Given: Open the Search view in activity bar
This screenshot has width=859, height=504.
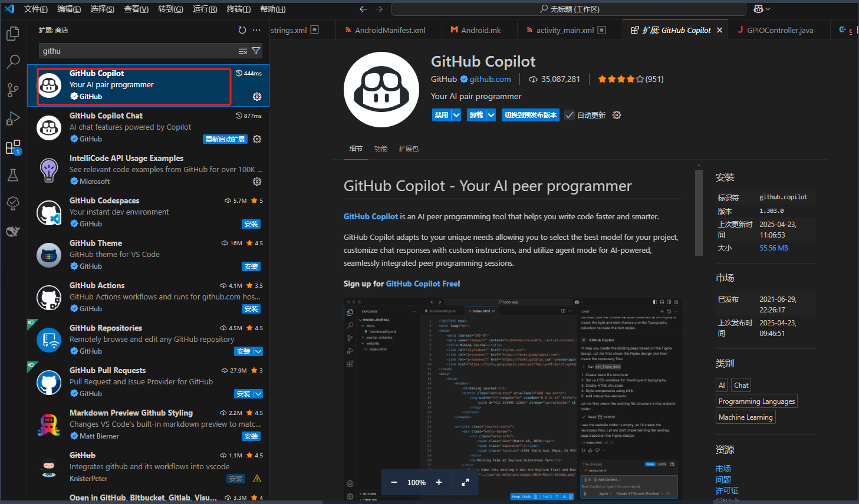Looking at the screenshot, I should click(12, 61).
